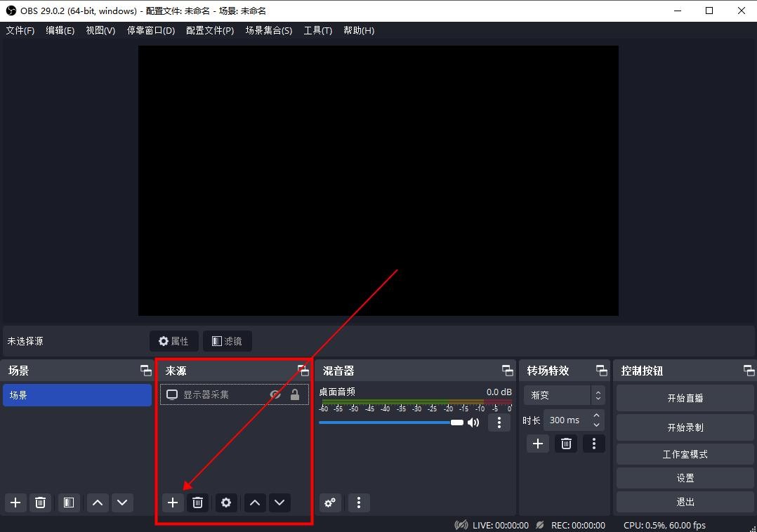757x532 pixels.
Task: Move source down with arrow icon
Action: click(279, 503)
